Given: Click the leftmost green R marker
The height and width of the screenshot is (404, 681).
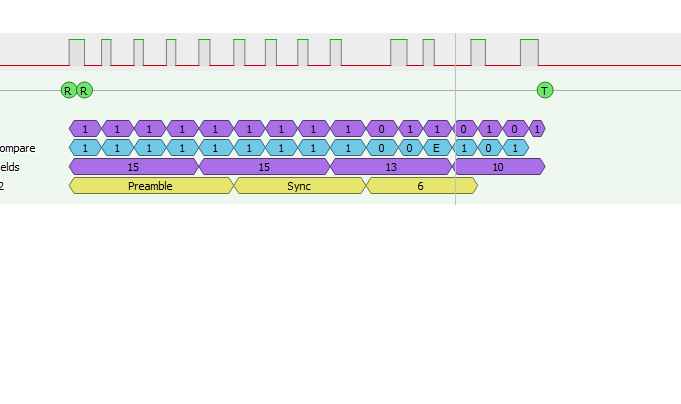Looking at the screenshot, I should coord(68,90).
